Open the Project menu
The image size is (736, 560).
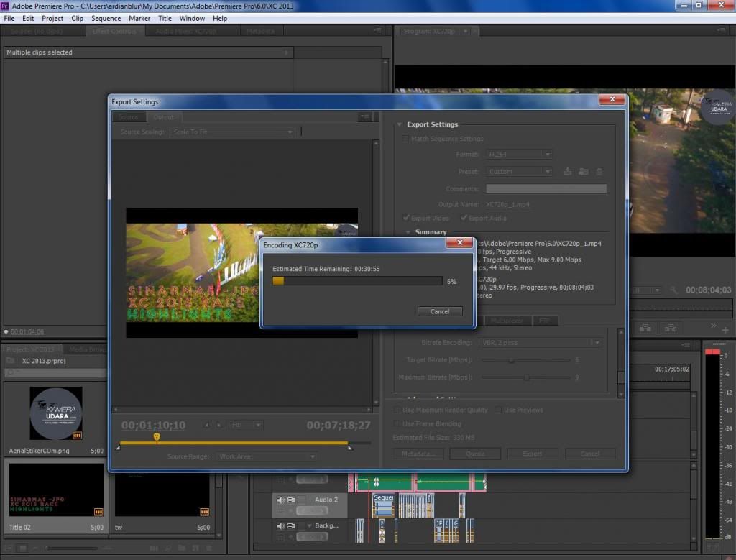tap(52, 18)
